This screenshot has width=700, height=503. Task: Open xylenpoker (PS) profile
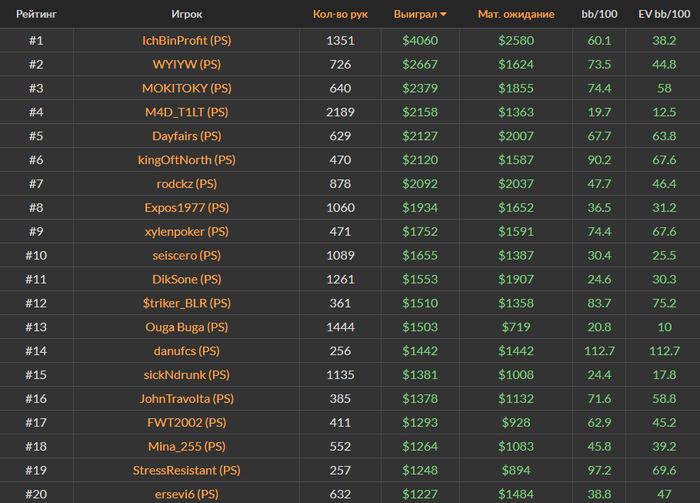click(x=186, y=232)
